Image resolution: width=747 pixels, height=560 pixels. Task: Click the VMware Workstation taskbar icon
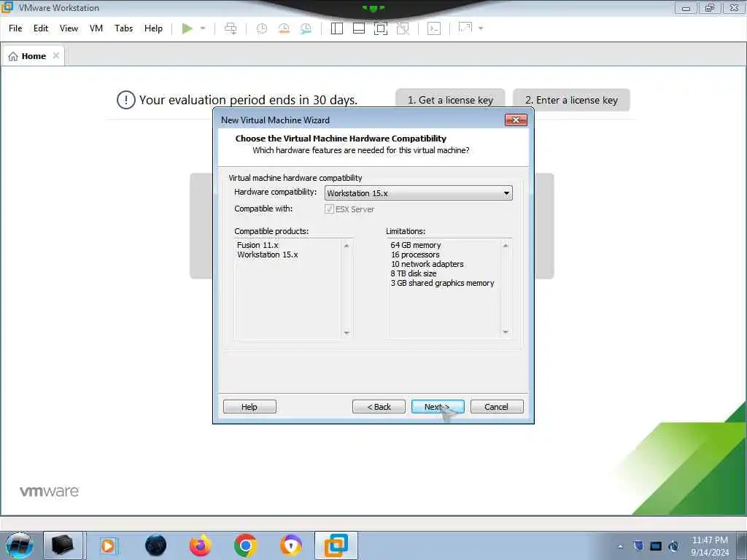click(336, 545)
